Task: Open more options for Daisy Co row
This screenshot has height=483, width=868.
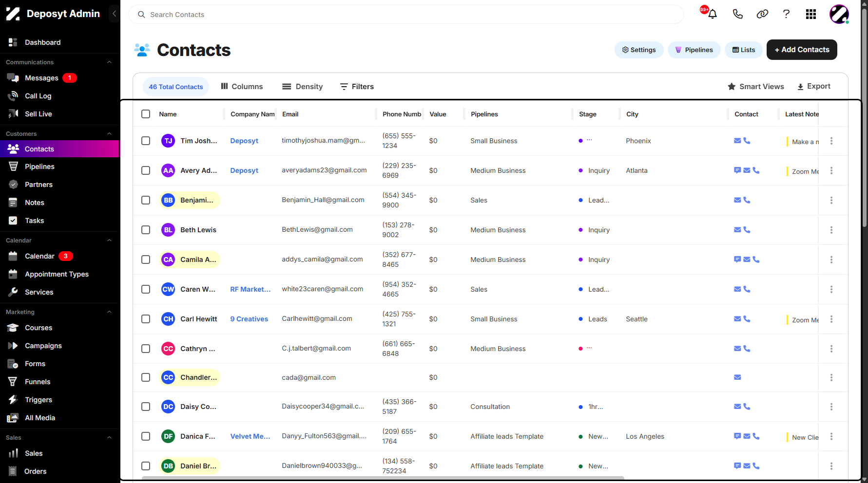Action: pos(831,407)
